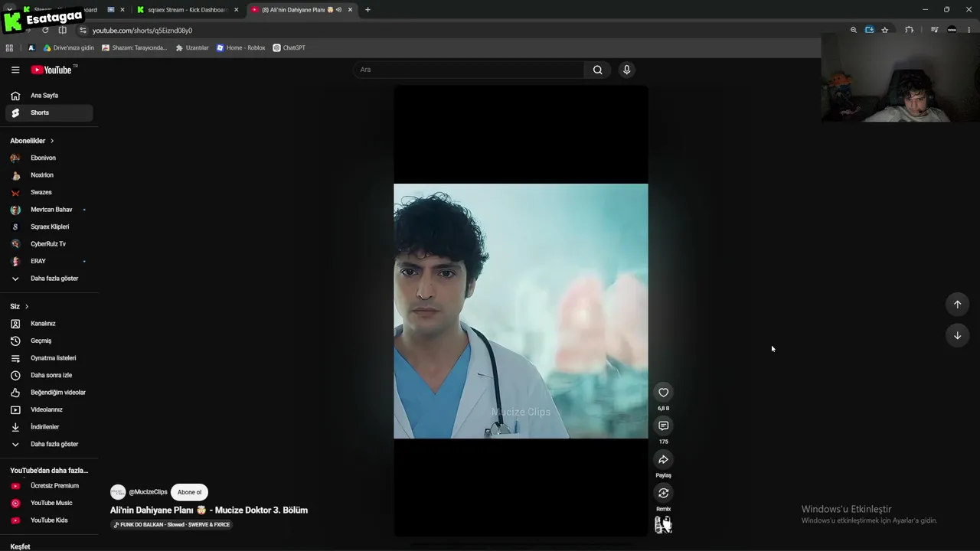The image size is (980, 551).
Task: Expand the Siz section chevron
Action: point(27,306)
